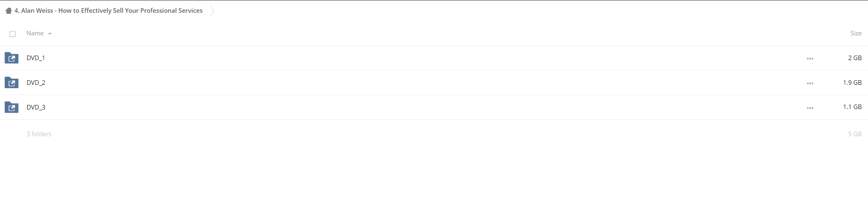Click the breadcrumb chevron separator arrow
The image size is (868, 200).
click(212, 11)
